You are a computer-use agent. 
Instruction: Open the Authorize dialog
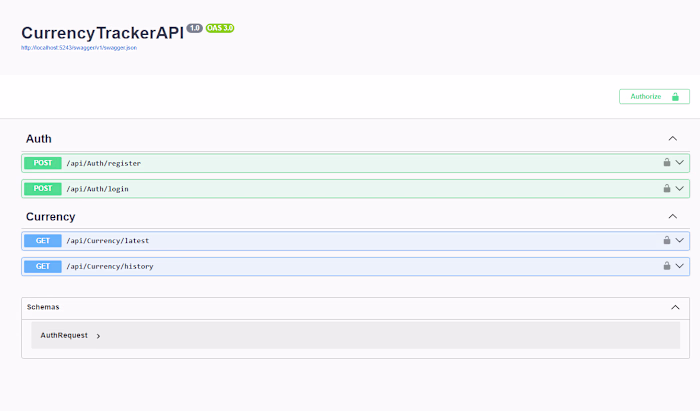tap(654, 96)
